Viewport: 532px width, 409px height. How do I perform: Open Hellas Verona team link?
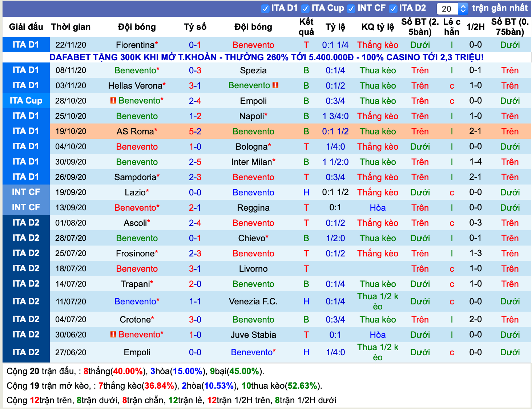pos(135,86)
